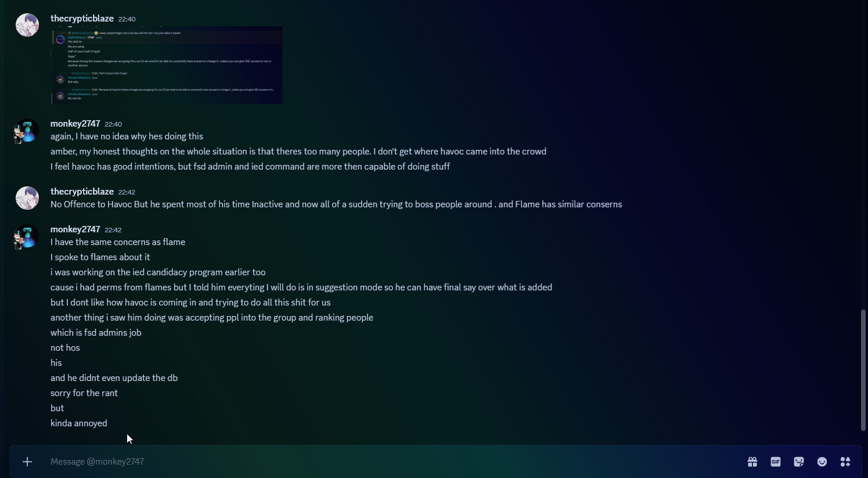Open monkey2747's profile from the 22:40 username
Screen dimensions: 868x478
pos(75,124)
